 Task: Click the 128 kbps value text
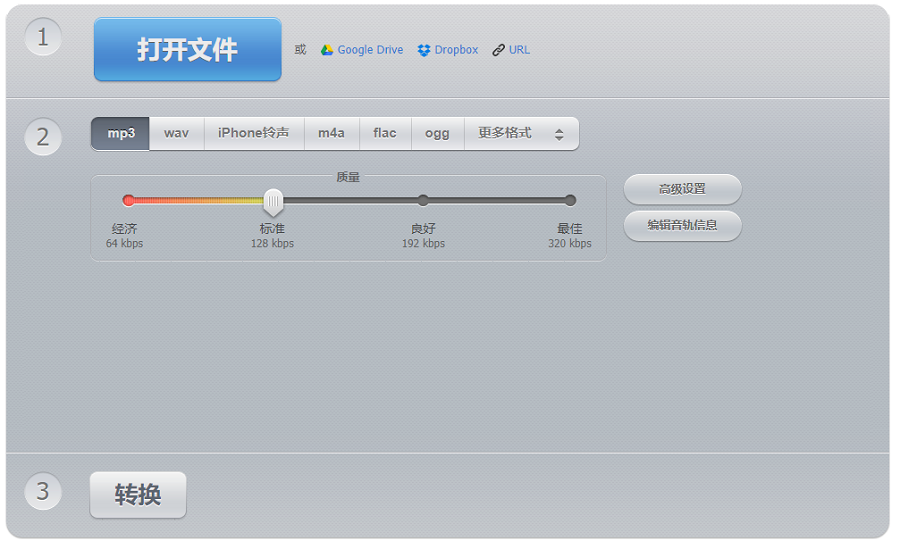coord(272,243)
